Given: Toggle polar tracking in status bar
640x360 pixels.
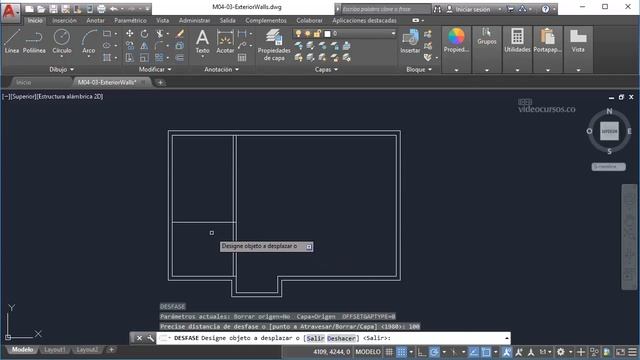Looking at the screenshot, I should click(x=434, y=352).
